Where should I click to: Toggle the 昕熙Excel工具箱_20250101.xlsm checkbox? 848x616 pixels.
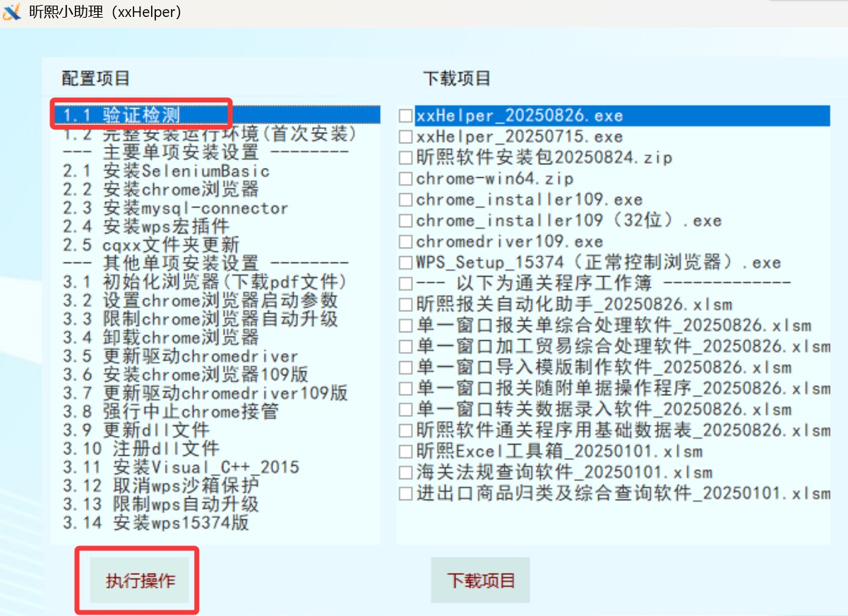tap(405, 452)
